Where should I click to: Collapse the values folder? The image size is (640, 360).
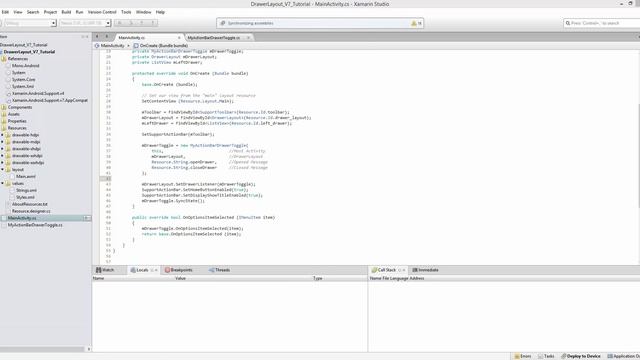[2, 183]
